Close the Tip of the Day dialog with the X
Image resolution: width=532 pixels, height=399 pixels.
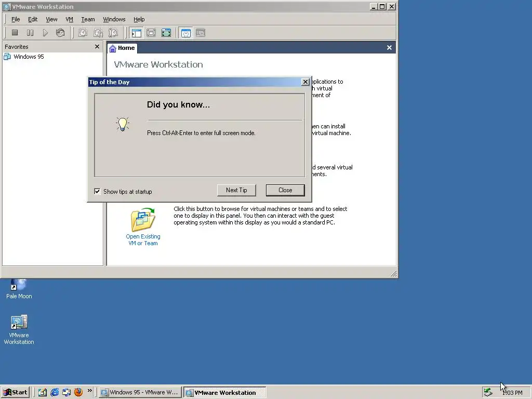(305, 82)
